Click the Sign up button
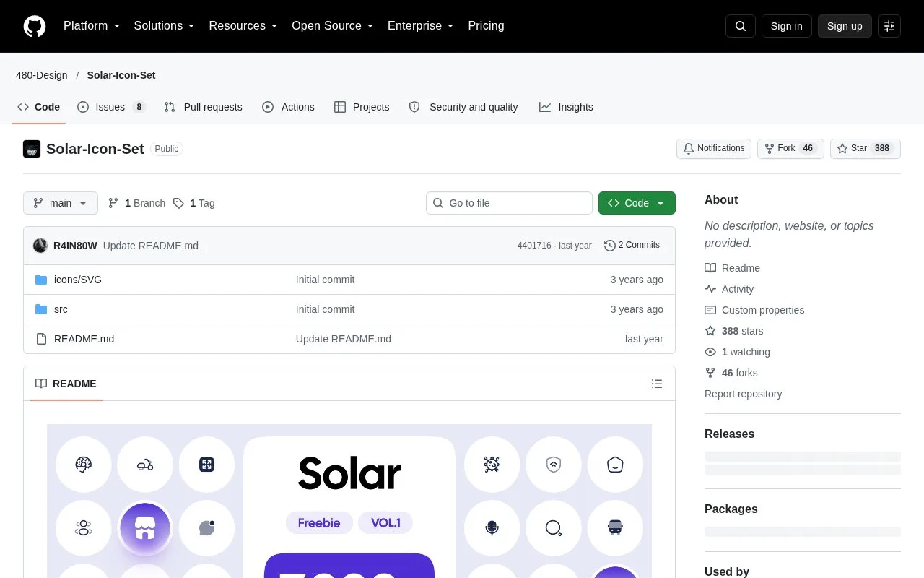 [845, 26]
